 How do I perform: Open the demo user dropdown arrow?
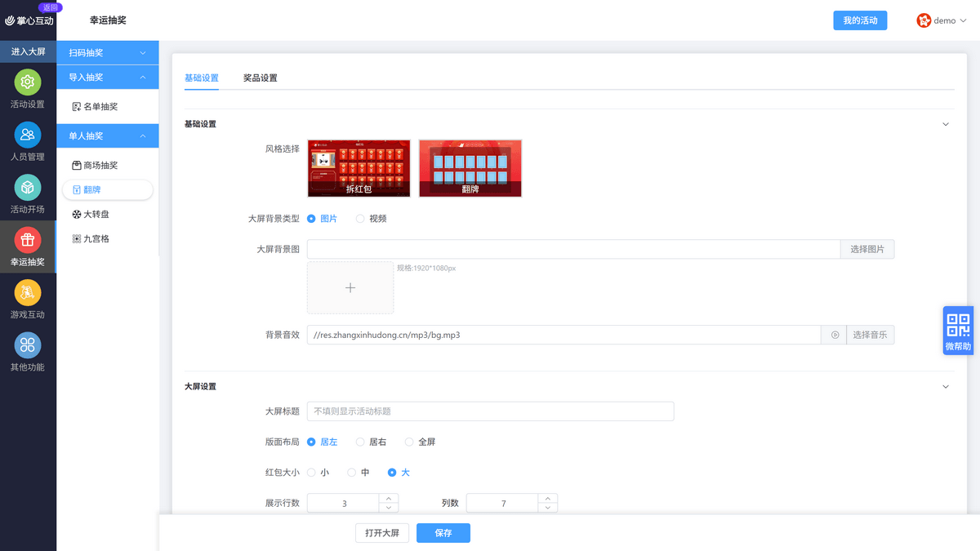964,21
